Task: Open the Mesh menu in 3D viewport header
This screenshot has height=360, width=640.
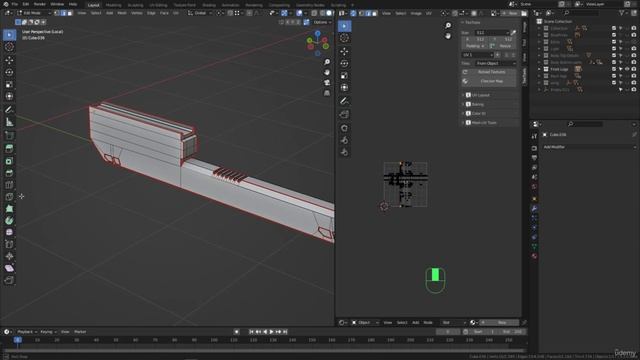Action: pyautogui.click(x=122, y=13)
